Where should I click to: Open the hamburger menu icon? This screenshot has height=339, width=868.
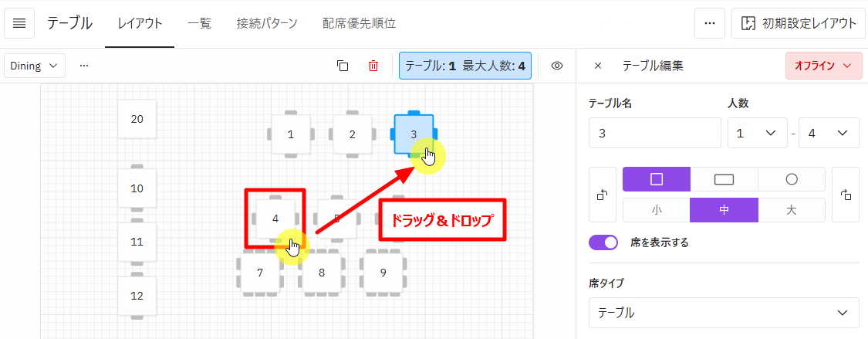pos(19,23)
